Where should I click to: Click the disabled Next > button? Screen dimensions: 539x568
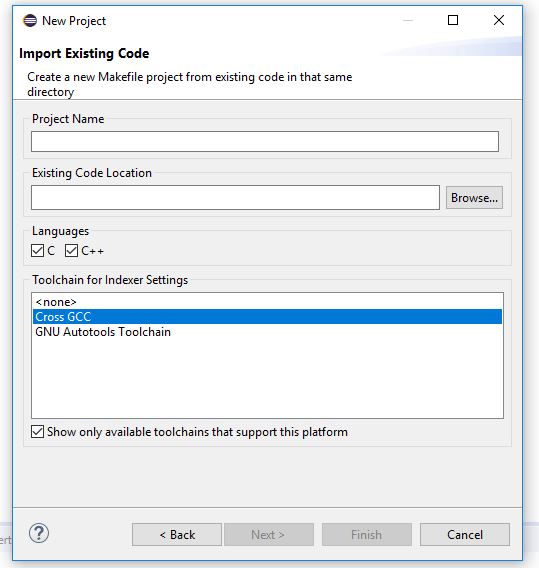pos(269,534)
